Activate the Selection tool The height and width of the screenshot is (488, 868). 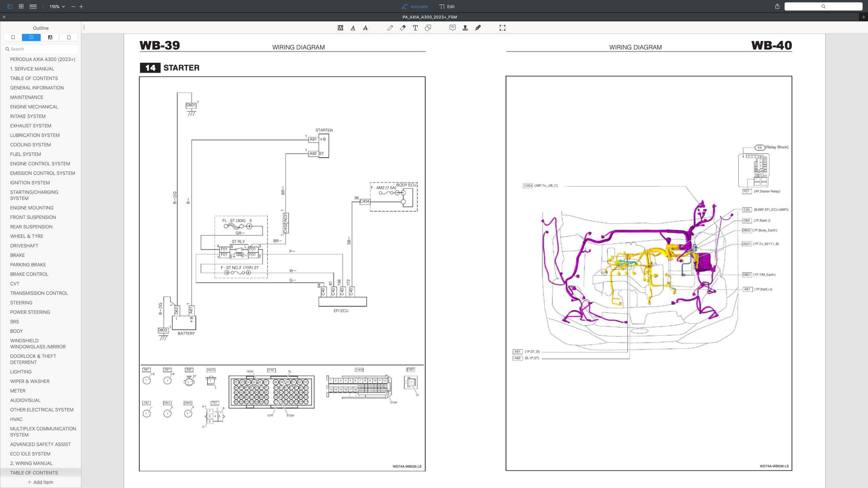[502, 28]
